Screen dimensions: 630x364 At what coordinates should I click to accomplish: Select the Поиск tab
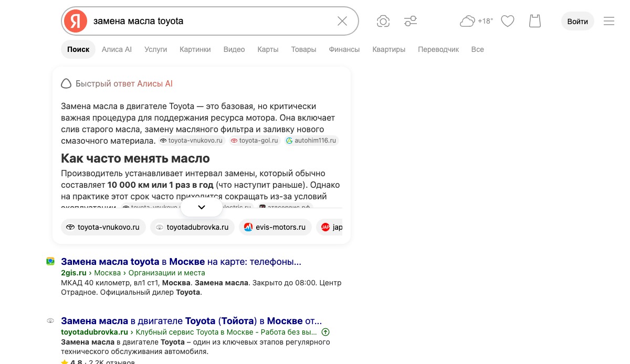(78, 49)
